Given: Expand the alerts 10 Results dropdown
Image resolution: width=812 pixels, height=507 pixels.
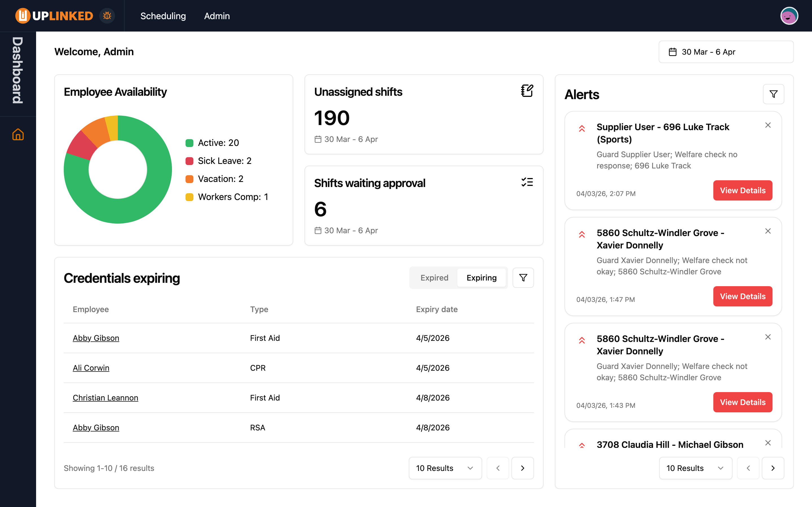Looking at the screenshot, I should coord(695,468).
